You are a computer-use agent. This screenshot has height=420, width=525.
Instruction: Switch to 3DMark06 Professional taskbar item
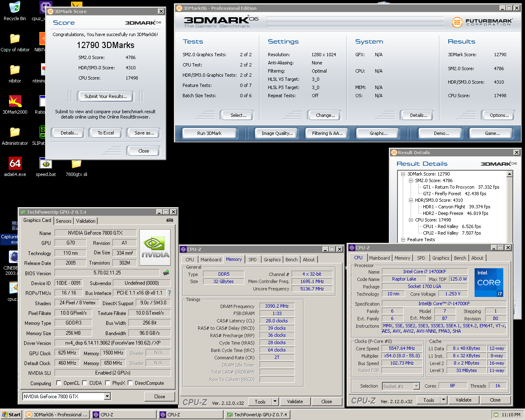pos(57,415)
